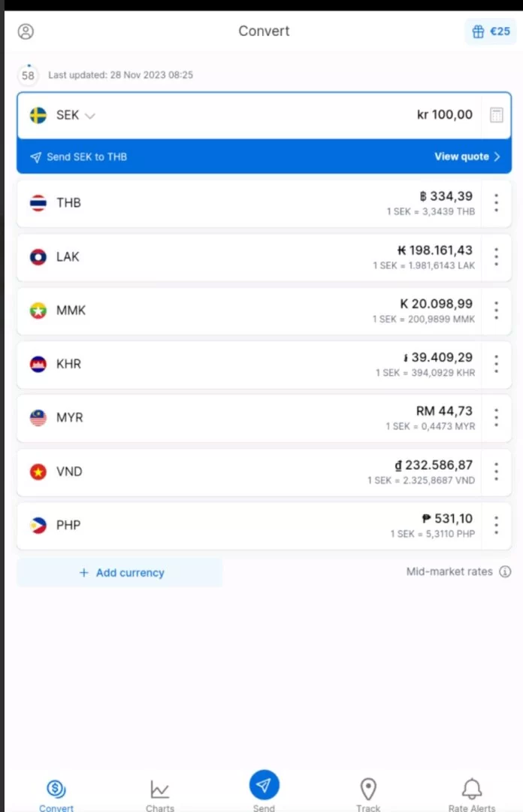The height and width of the screenshot is (812, 523).
Task: Tap Send SEK to THB banner
Action: [86, 157]
